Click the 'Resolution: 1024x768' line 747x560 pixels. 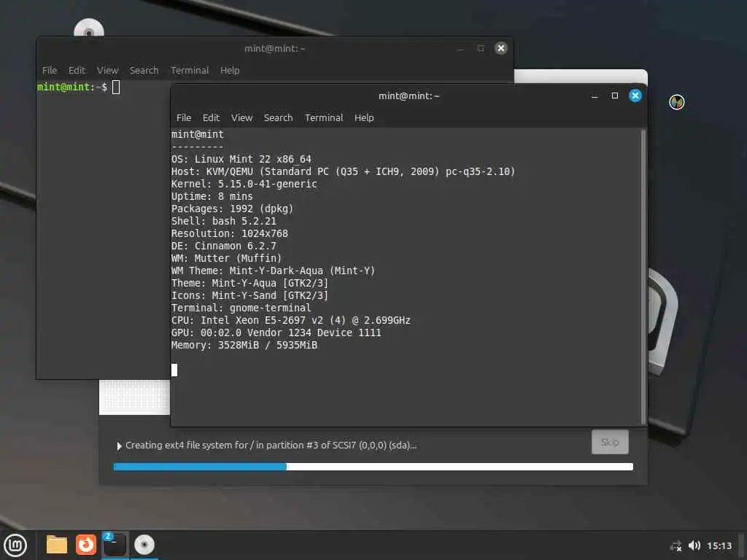click(x=230, y=233)
